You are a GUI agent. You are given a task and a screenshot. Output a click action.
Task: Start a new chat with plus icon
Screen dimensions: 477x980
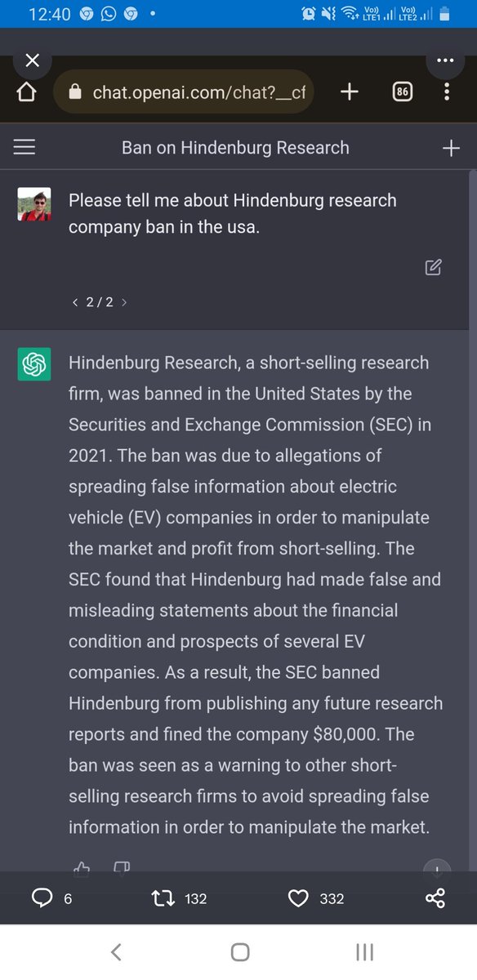[x=450, y=148]
